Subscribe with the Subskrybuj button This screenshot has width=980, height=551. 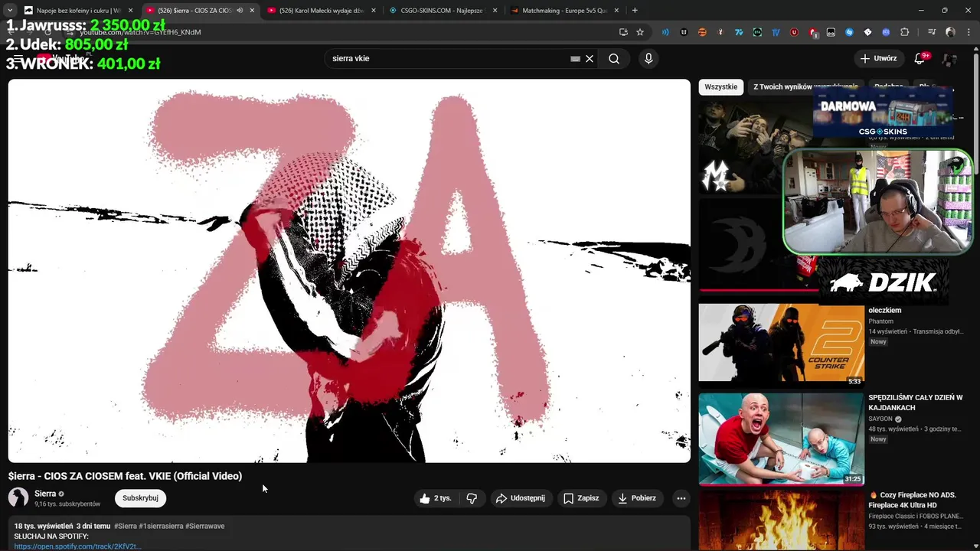point(140,498)
